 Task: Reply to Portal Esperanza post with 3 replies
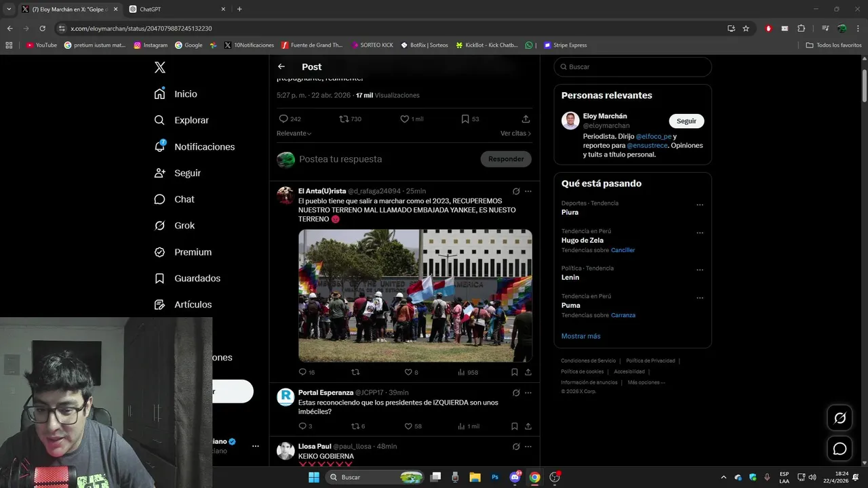coord(302,426)
